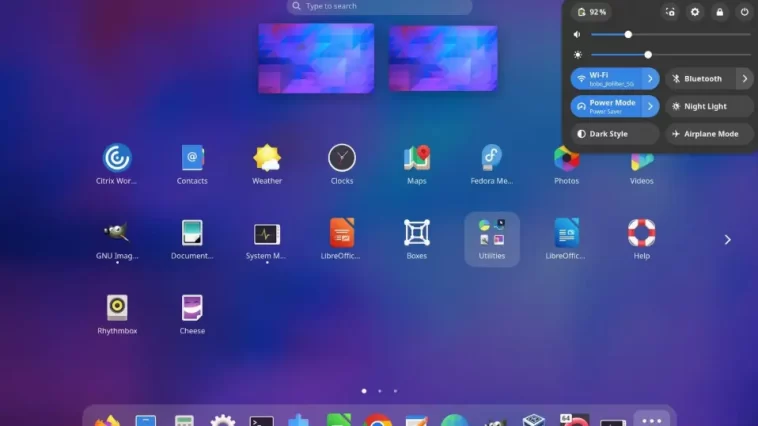Open the Help app

click(x=641, y=239)
